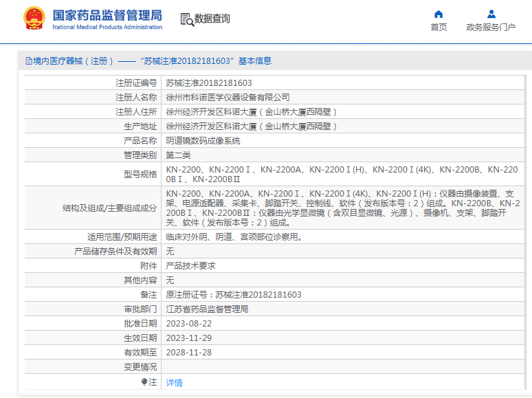Click the national emblem logo icon

pyautogui.click(x=34, y=19)
